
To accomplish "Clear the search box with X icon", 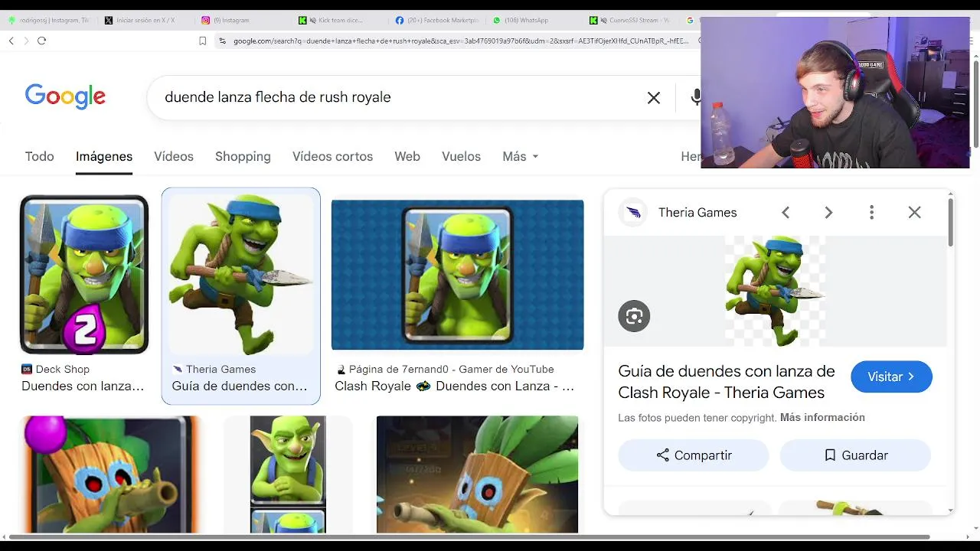I will click(x=653, y=97).
